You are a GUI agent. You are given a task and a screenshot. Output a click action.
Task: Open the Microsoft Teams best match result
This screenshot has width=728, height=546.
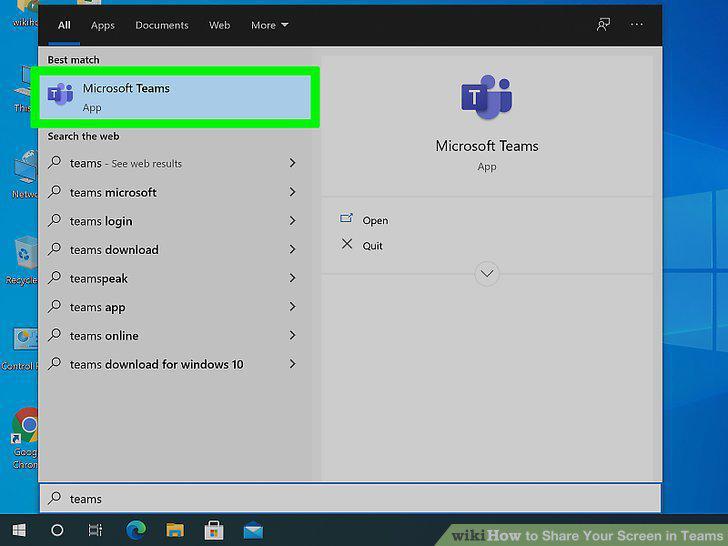pyautogui.click(x=175, y=97)
